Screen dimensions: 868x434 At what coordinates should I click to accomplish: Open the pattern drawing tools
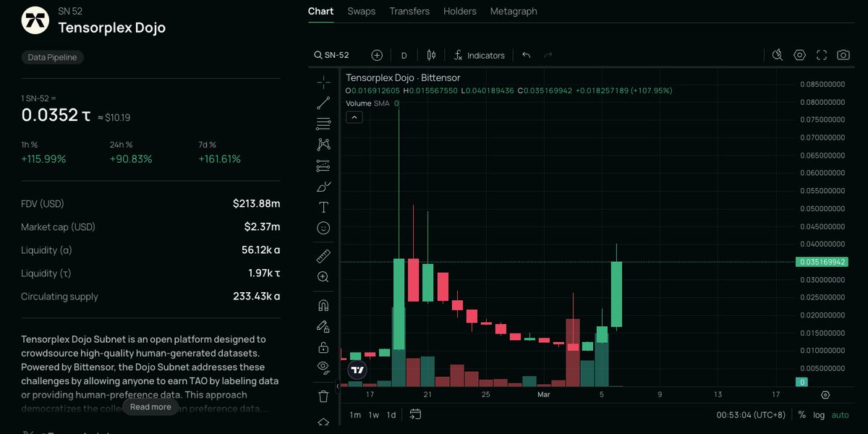pos(323,145)
